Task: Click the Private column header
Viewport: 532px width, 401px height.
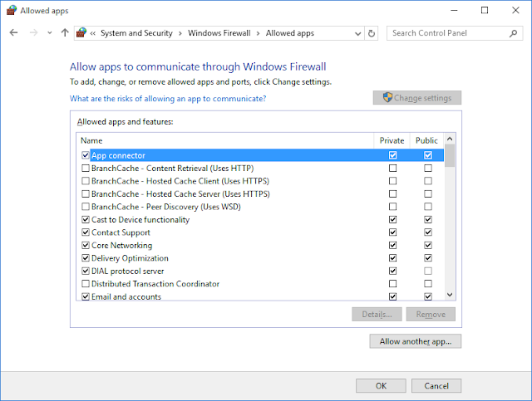Action: pyautogui.click(x=392, y=140)
